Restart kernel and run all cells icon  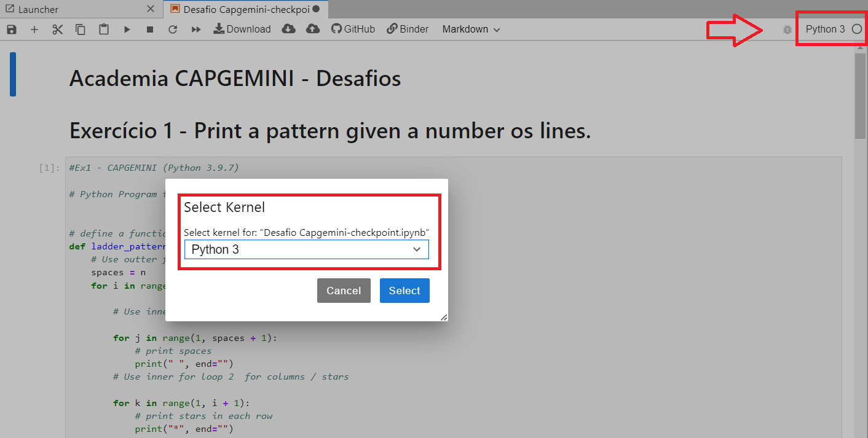coord(196,29)
